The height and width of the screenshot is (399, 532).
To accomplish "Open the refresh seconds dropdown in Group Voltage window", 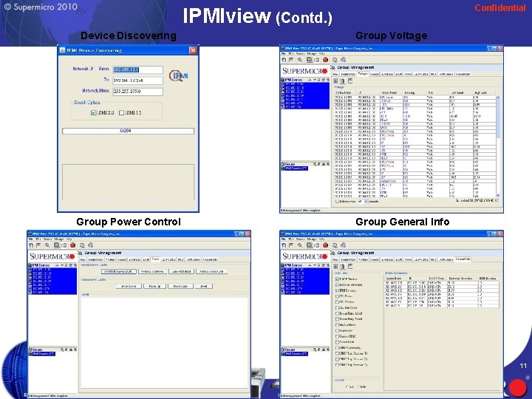I will [x=366, y=202].
